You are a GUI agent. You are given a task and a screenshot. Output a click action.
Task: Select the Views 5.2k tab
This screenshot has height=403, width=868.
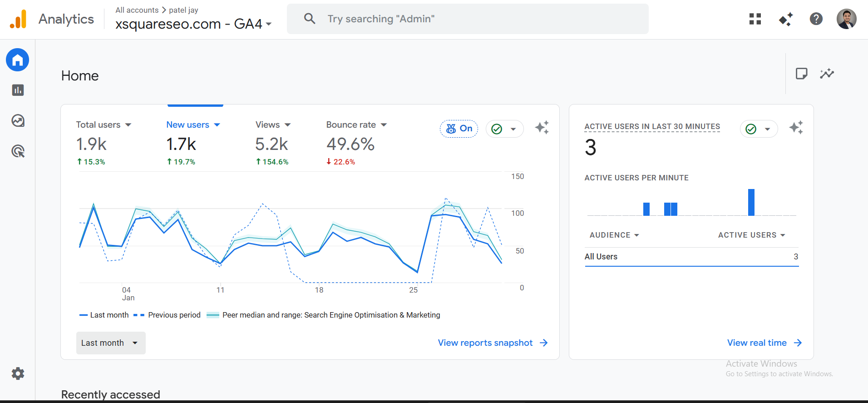click(x=273, y=143)
